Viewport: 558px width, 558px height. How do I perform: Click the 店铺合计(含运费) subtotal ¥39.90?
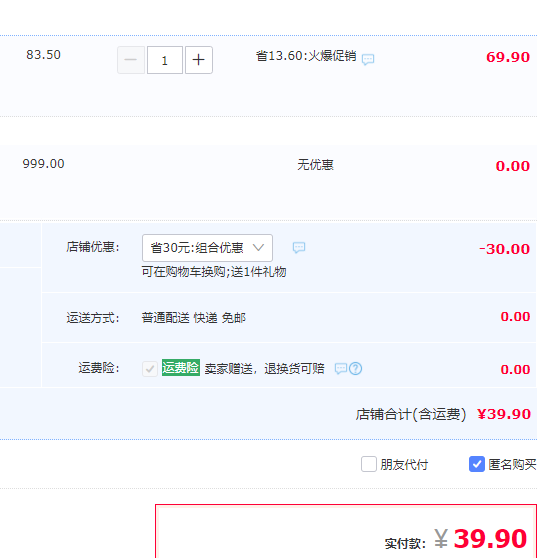(x=504, y=414)
